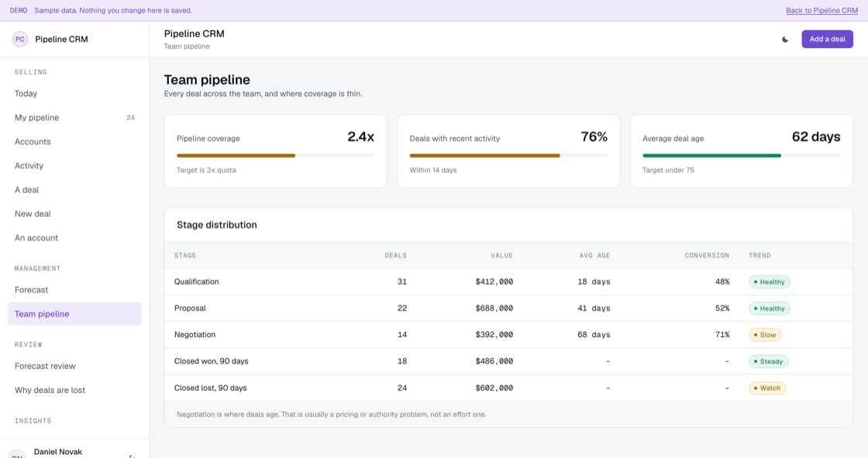The height and width of the screenshot is (458, 868).
Task: Click the 24 count beside My pipeline
Action: pyautogui.click(x=130, y=118)
